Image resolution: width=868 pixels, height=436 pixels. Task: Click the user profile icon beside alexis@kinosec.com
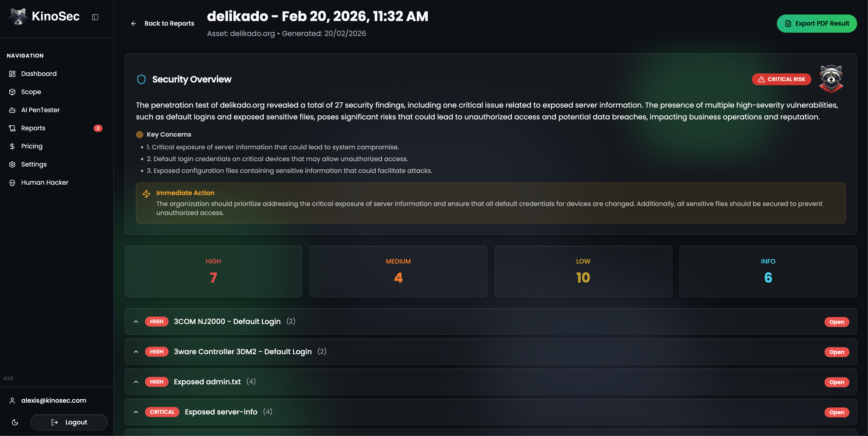point(12,401)
